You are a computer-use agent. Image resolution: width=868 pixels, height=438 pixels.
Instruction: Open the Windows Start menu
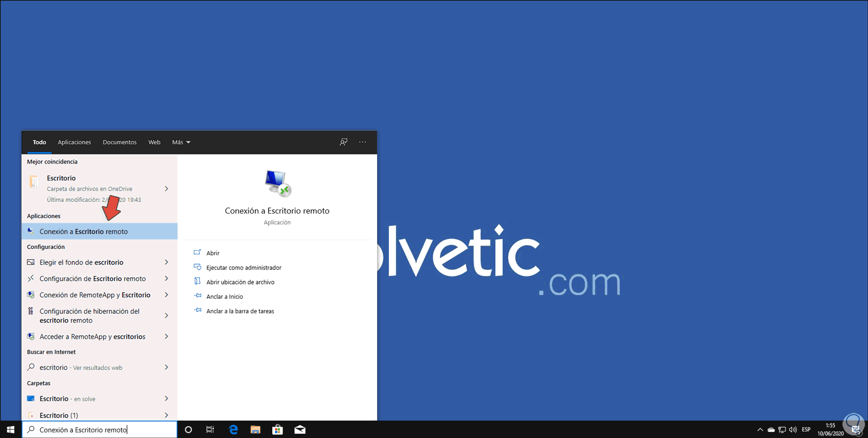10,429
